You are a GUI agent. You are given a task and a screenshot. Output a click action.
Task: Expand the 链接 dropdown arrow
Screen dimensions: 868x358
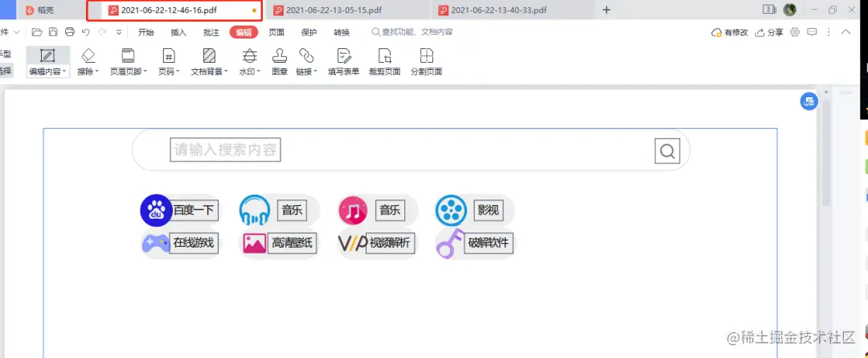pos(315,72)
